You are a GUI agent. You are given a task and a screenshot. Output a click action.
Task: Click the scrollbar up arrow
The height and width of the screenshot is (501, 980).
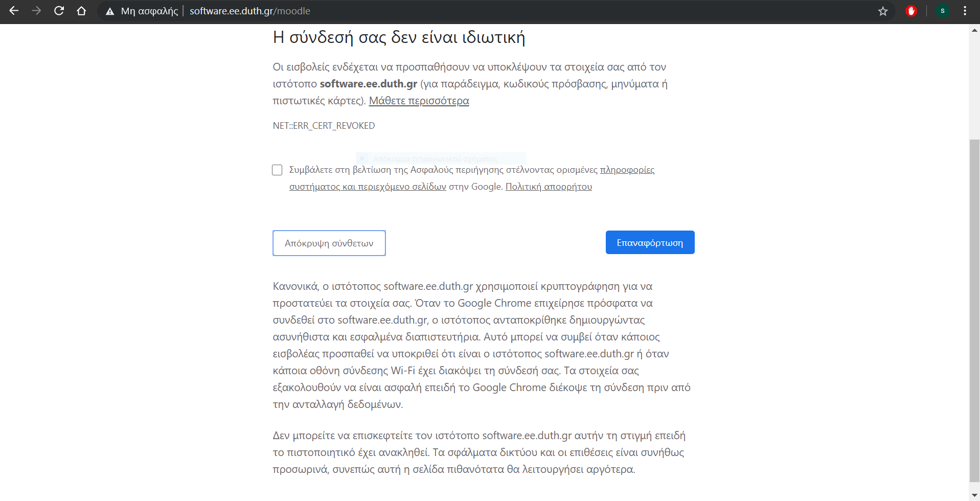point(974,30)
